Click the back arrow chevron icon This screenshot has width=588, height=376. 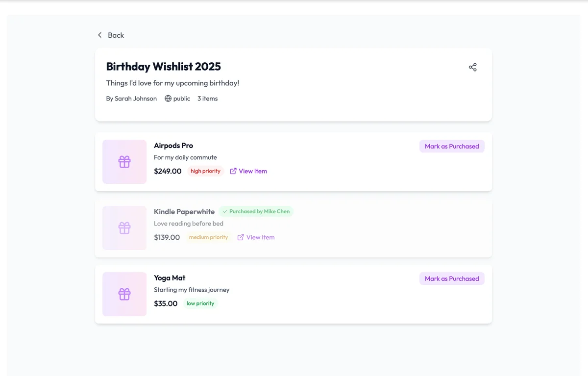click(100, 35)
